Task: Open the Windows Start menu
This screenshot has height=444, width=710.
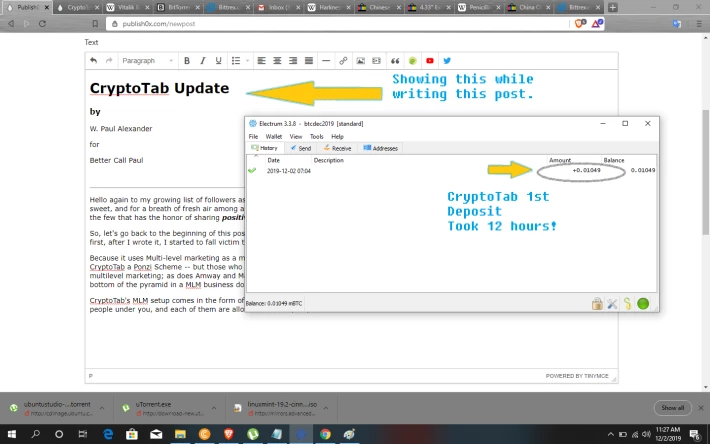Action: pos(12,434)
